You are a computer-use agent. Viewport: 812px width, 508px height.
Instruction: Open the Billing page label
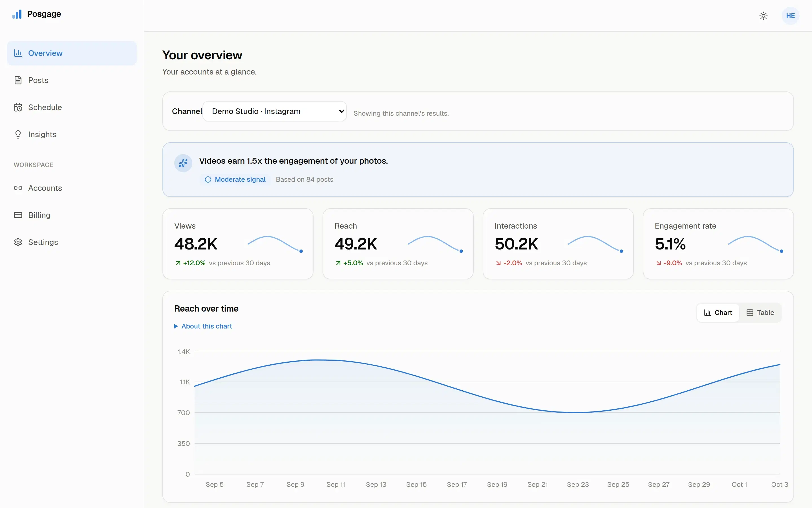click(39, 215)
